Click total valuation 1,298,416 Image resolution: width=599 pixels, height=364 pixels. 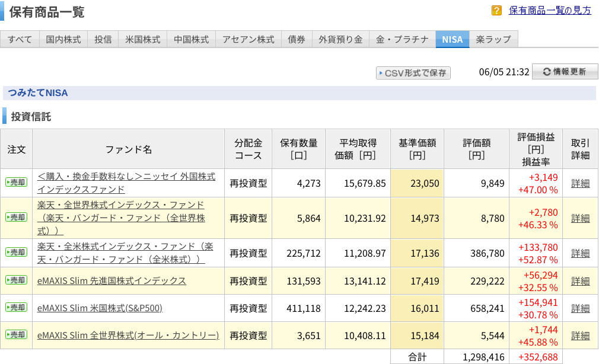(483, 357)
